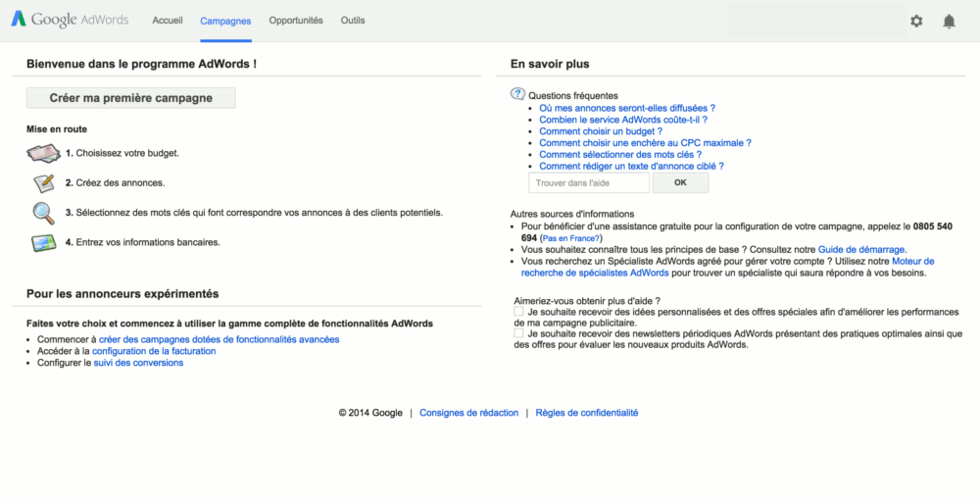
Task: Click 'Choisissez votre budget.' step text
Action: pos(127,153)
